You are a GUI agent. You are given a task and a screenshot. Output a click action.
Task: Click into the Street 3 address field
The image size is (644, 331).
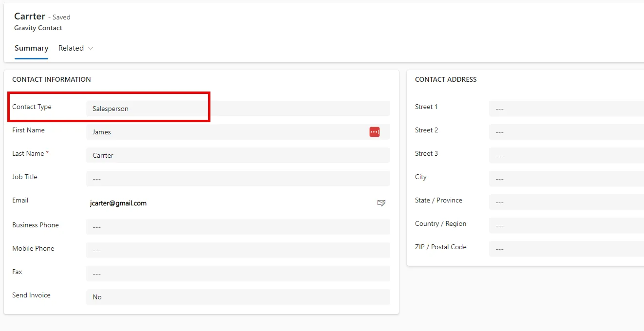click(x=567, y=155)
